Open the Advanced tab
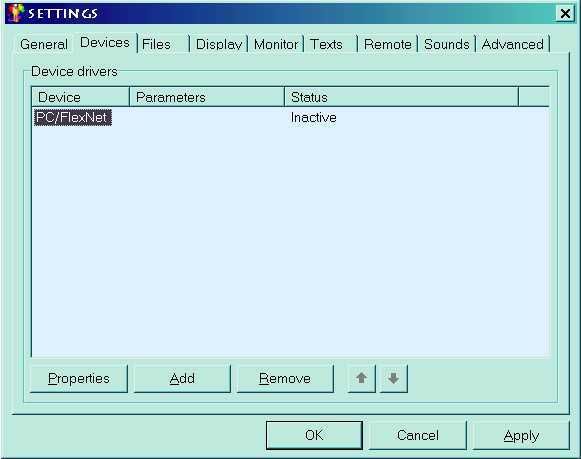This screenshot has width=581, height=459. pos(513,44)
